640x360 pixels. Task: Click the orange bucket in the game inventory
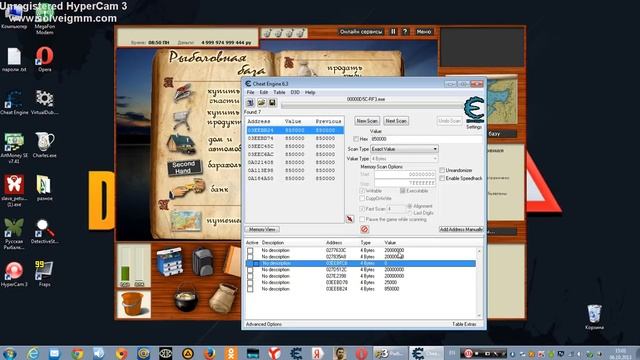pos(133,304)
